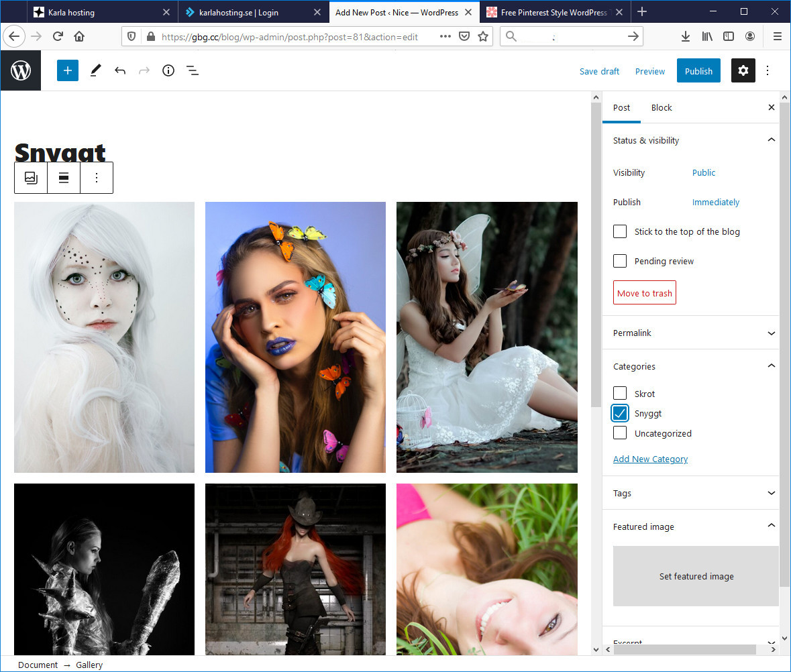The image size is (791, 672).
Task: Bookmark this page with the star
Action: tap(483, 36)
